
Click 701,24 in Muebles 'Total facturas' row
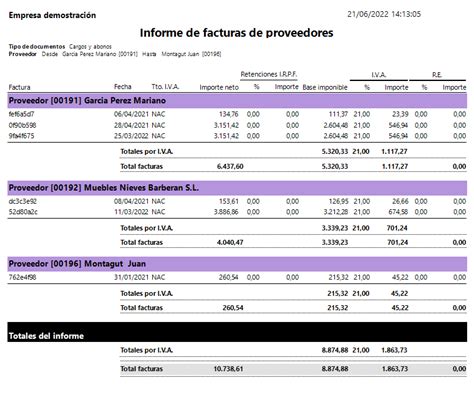[x=398, y=242]
